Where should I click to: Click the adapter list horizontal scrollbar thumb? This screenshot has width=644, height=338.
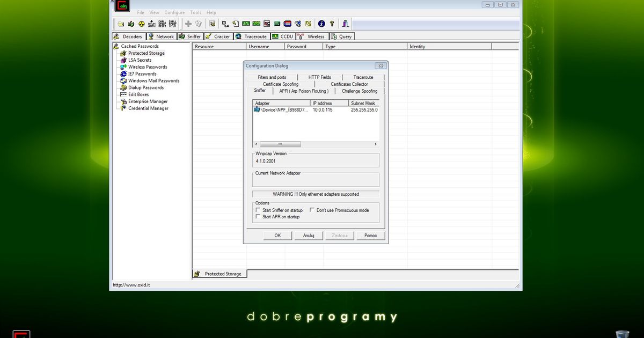click(x=279, y=144)
